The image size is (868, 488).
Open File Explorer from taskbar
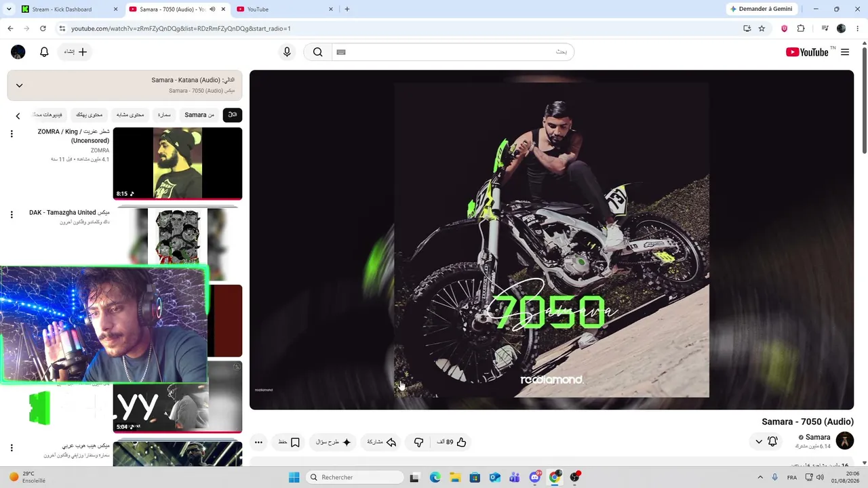[x=455, y=477]
